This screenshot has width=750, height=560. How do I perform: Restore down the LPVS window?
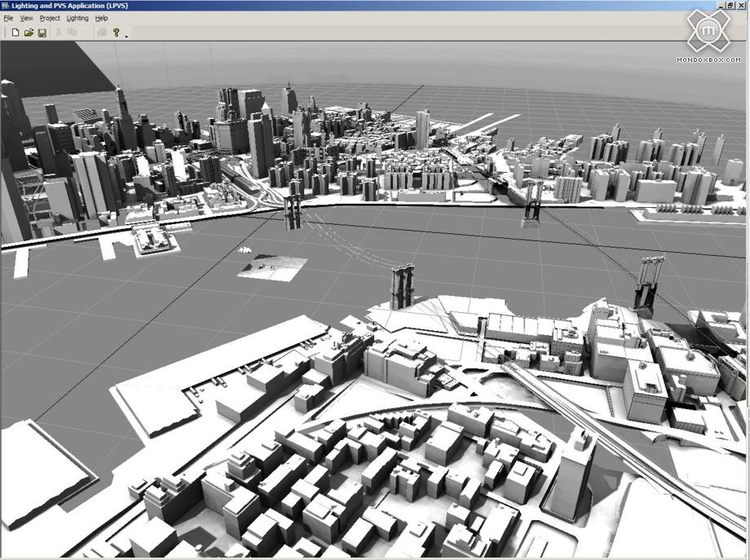click(x=731, y=6)
